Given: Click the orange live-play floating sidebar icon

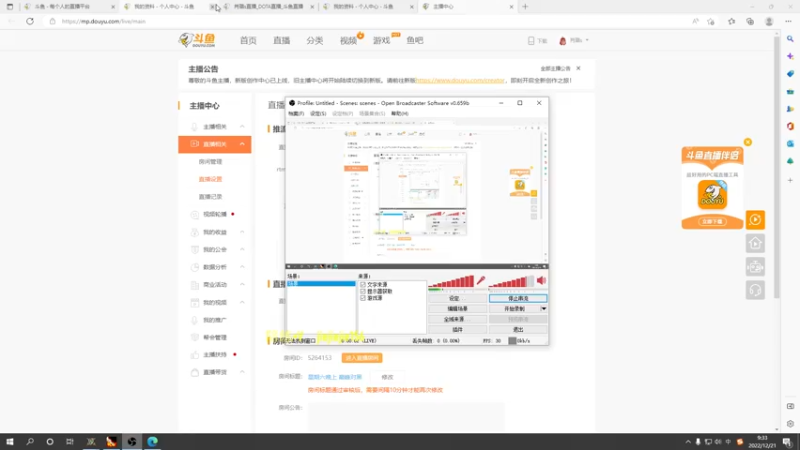Looking at the screenshot, I should [x=755, y=220].
